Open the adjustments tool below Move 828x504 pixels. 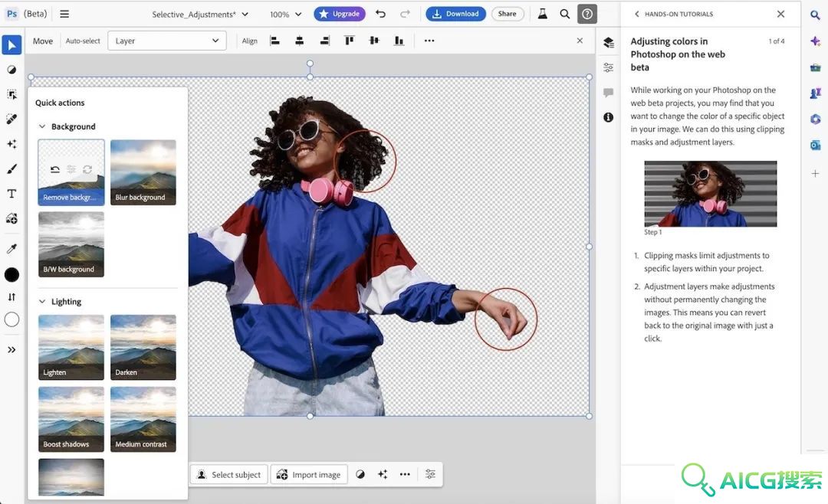tap(11, 70)
